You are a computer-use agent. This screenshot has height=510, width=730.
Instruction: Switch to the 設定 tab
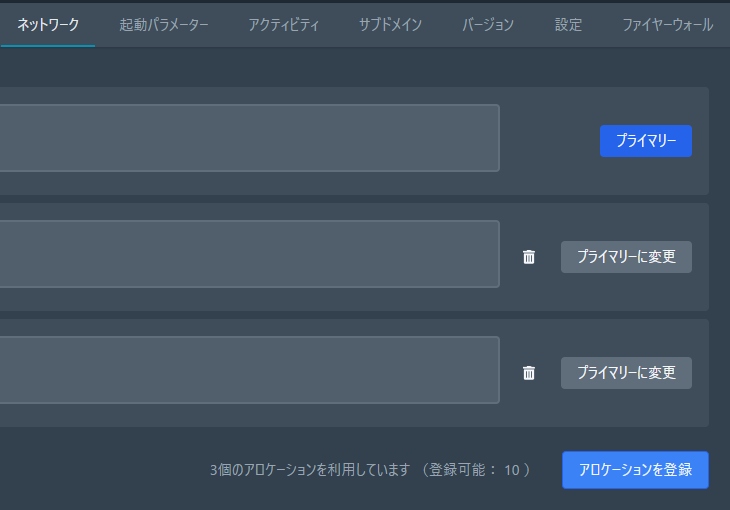click(x=568, y=25)
